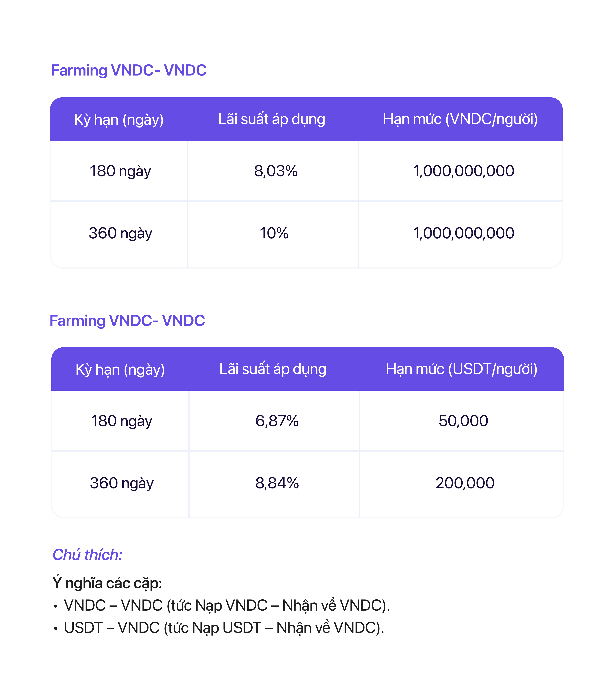Select the "Hạn mức (USDT/người)" column header
616x689 pixels.
(x=462, y=369)
